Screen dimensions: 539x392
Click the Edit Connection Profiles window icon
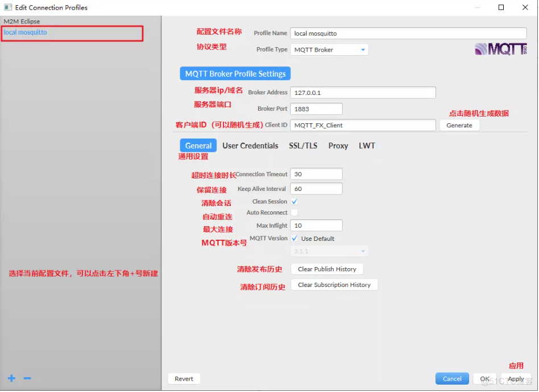[8, 7]
